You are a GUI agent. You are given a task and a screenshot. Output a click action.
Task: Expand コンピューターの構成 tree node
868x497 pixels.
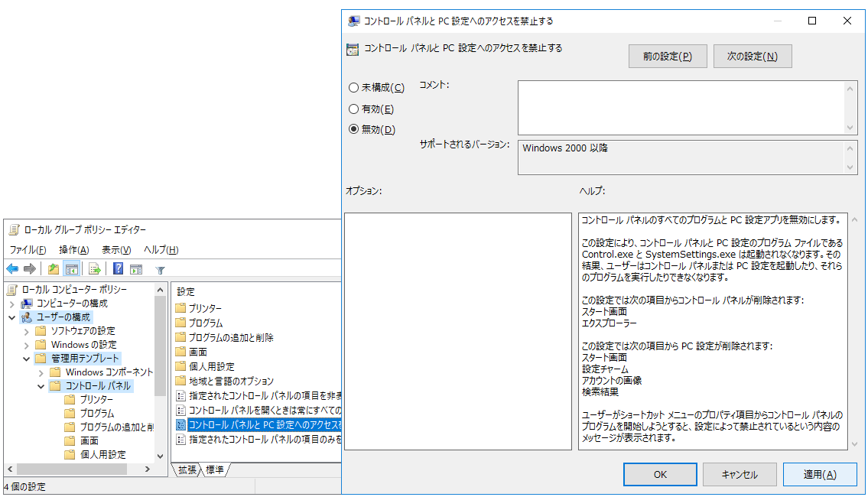11,304
